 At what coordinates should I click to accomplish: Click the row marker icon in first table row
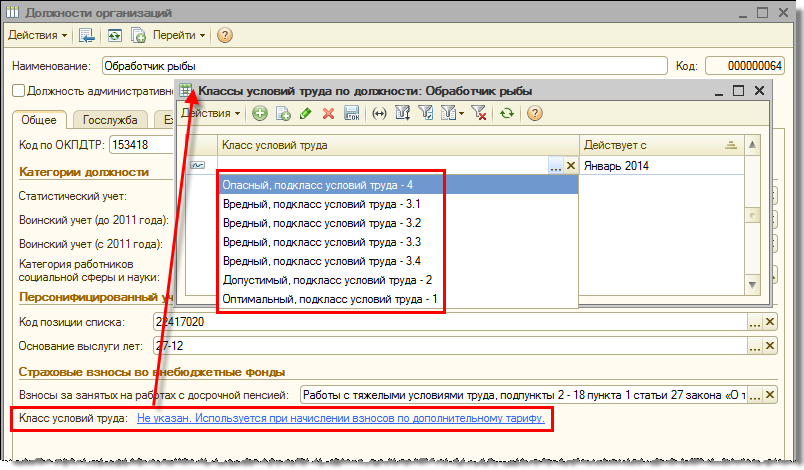pyautogui.click(x=197, y=165)
